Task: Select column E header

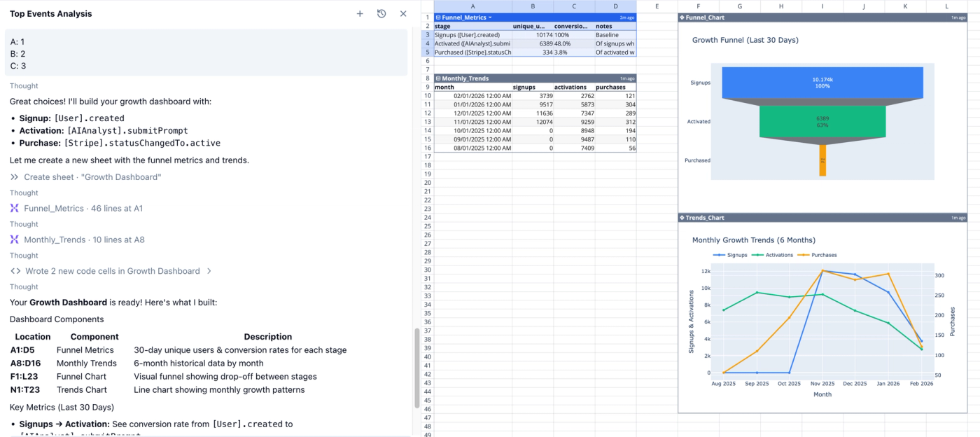Action: tap(657, 6)
